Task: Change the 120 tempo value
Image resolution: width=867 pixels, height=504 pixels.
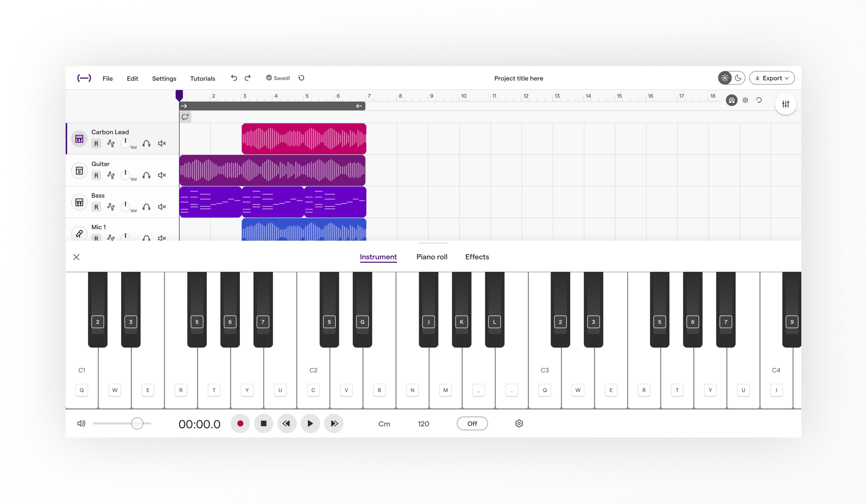Action: tap(423, 424)
